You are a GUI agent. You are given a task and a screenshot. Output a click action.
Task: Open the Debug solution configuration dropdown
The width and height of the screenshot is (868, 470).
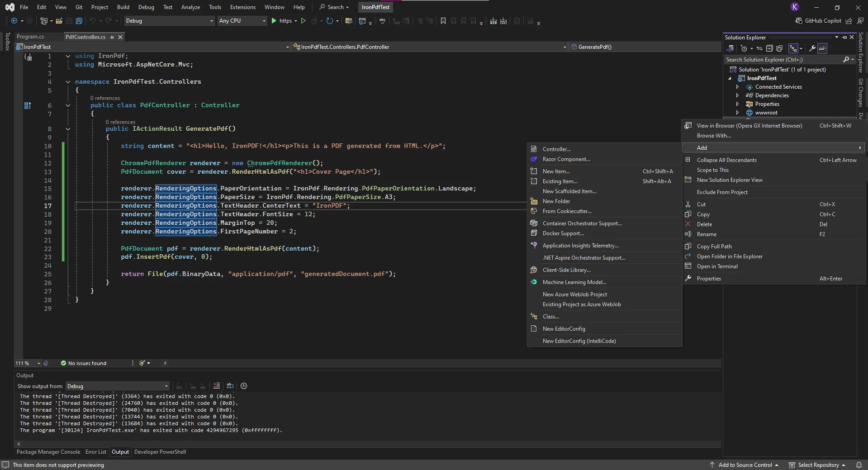[169, 21]
